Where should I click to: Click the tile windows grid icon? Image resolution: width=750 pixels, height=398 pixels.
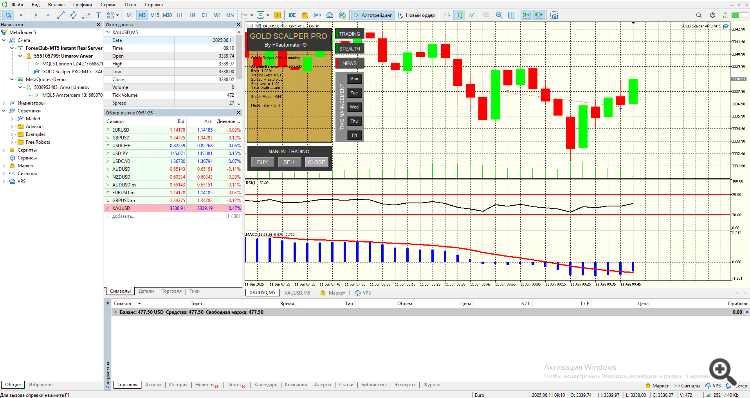coord(511,15)
